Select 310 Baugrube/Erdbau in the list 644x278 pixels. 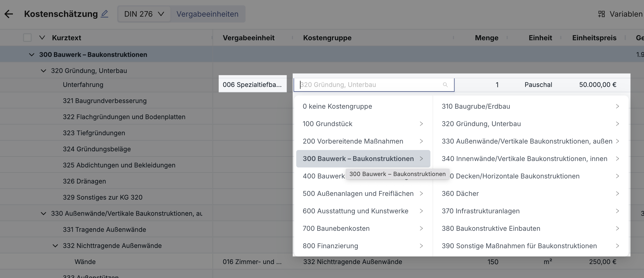point(476,107)
